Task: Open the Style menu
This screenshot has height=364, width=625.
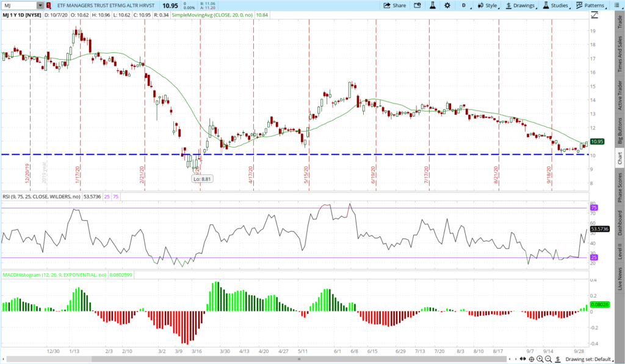Action: click(486, 5)
